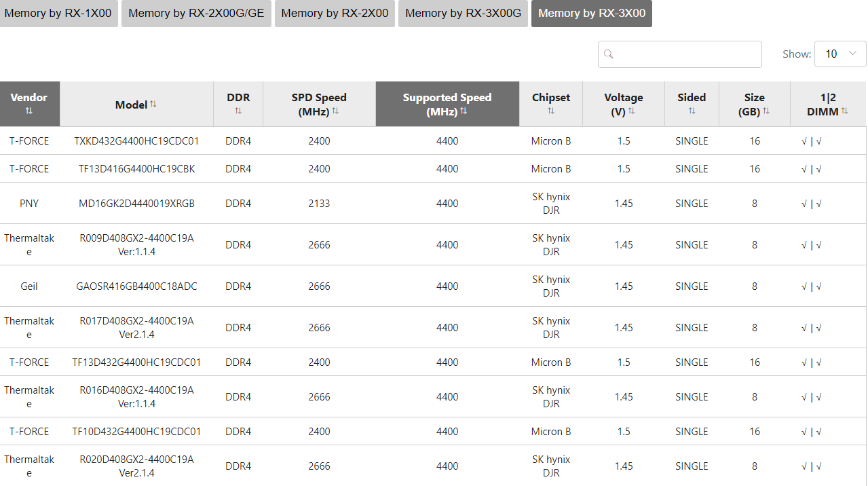Viewport: 868px width, 486px height.
Task: Click the Geil GAOSR416GB4400C18ADC model entry
Action: [x=136, y=286]
